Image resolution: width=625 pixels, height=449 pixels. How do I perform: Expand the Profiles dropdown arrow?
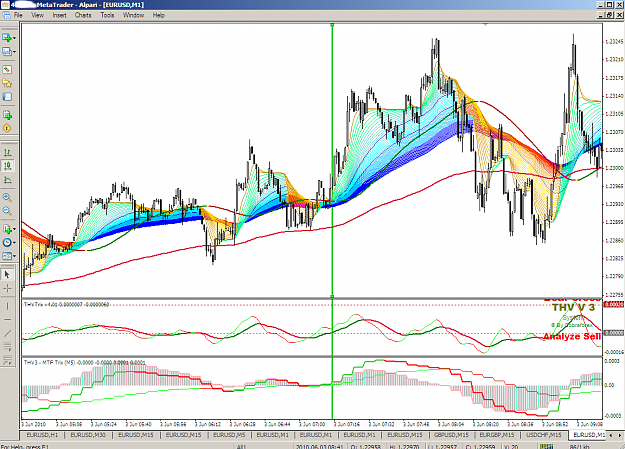tap(15, 52)
